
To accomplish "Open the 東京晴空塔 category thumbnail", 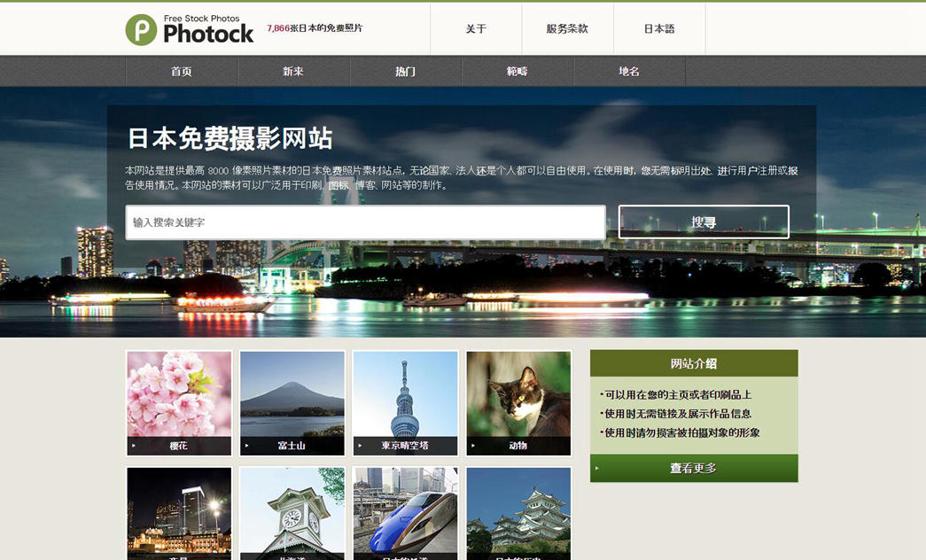I will 405,403.
